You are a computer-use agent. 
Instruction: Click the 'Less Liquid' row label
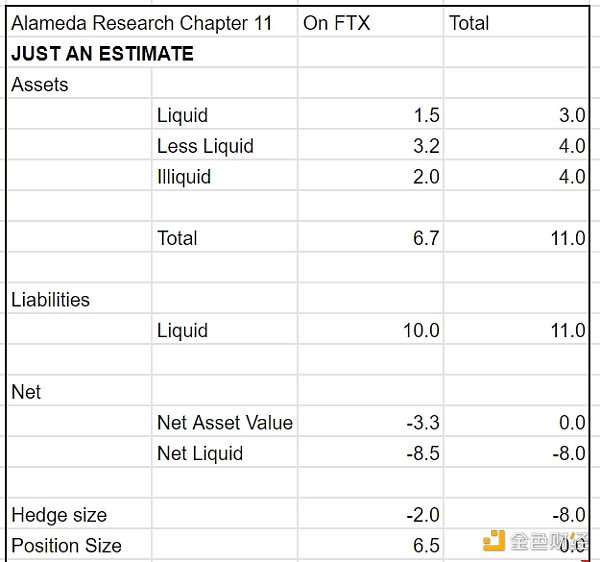click(x=205, y=146)
